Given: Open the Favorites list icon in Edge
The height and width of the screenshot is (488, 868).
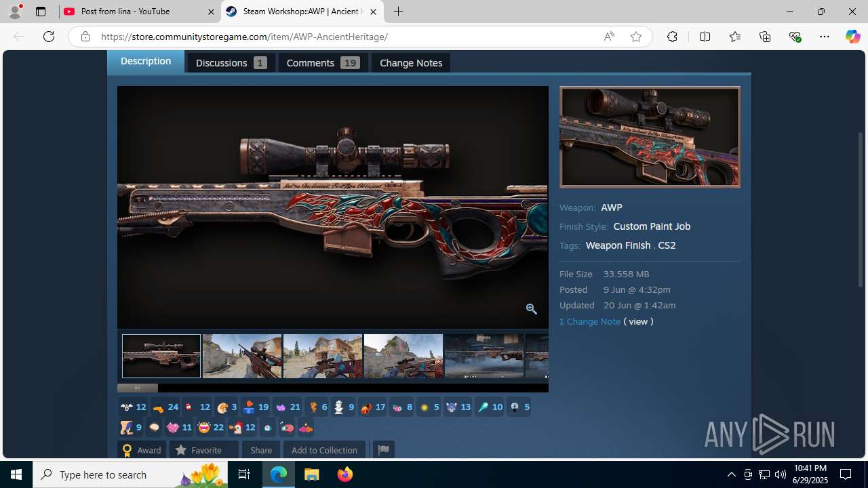Looking at the screenshot, I should 735,37.
